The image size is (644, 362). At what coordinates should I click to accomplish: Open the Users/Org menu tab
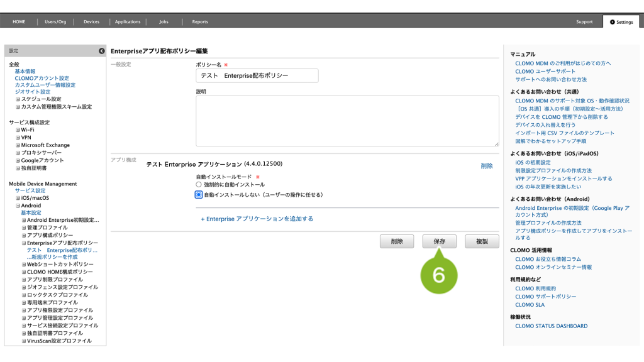pos(55,22)
